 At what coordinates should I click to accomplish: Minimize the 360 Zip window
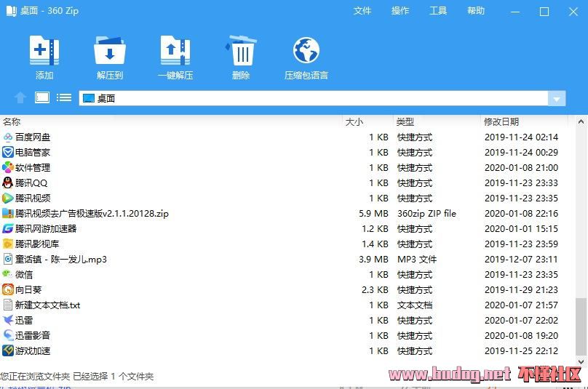pyautogui.click(x=515, y=12)
